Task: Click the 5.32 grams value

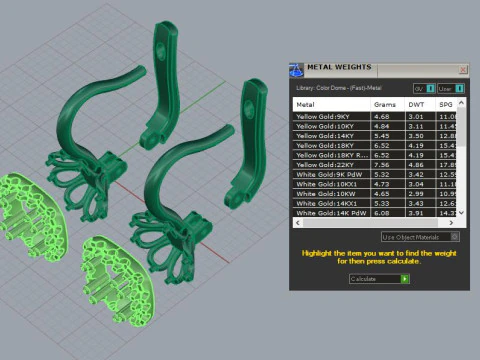Action: (x=381, y=175)
